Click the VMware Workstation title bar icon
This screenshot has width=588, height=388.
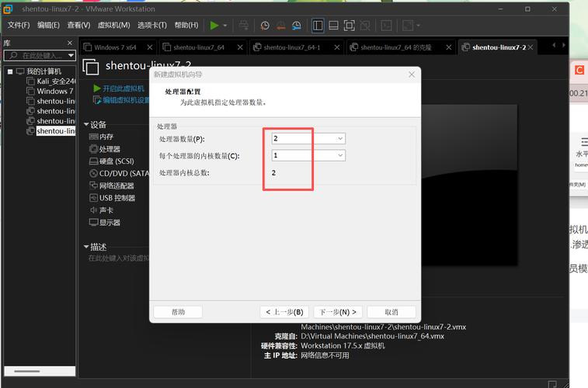[x=9, y=9]
